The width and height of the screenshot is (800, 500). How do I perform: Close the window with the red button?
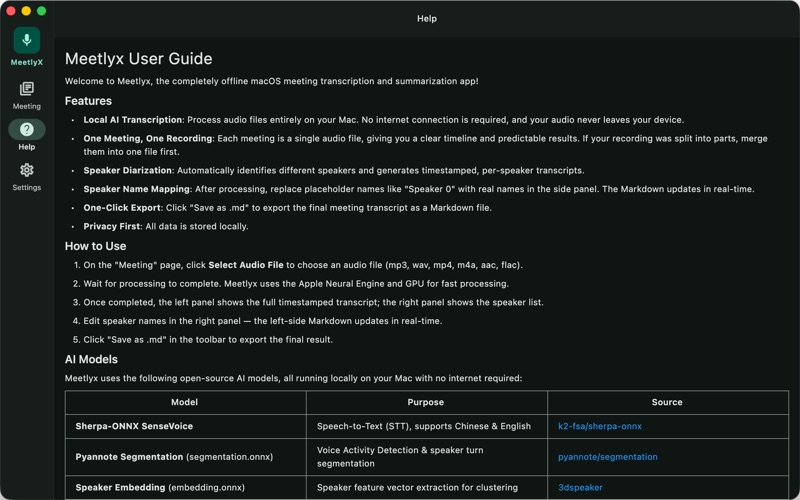tap(11, 11)
